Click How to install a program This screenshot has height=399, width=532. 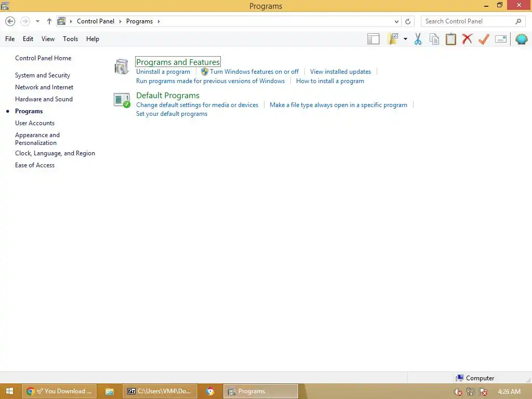(x=330, y=81)
